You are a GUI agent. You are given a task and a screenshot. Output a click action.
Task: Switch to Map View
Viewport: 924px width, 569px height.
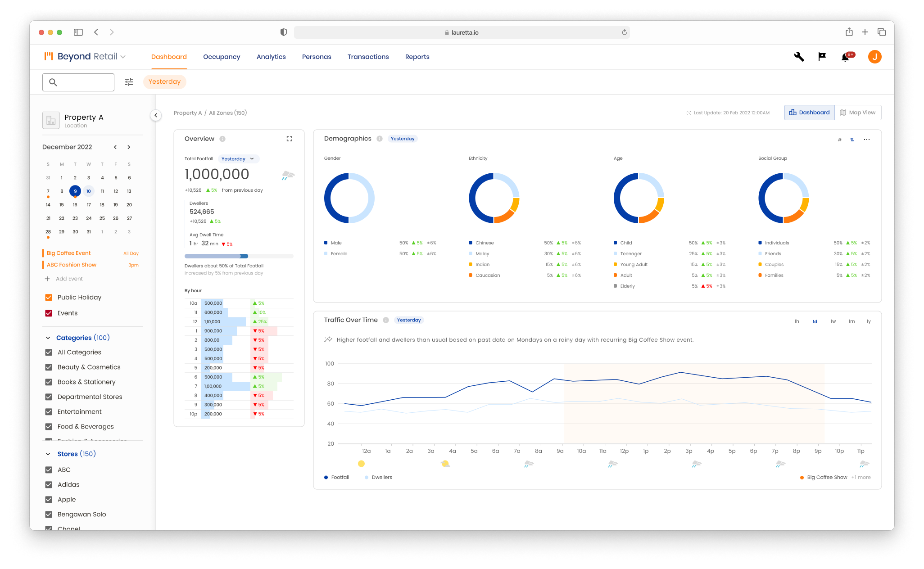[857, 113]
